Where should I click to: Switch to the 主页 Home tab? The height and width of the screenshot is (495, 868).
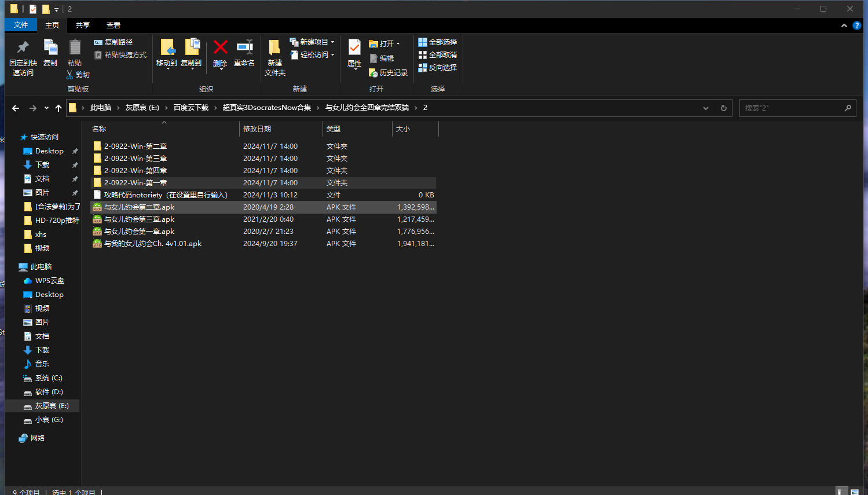click(52, 25)
